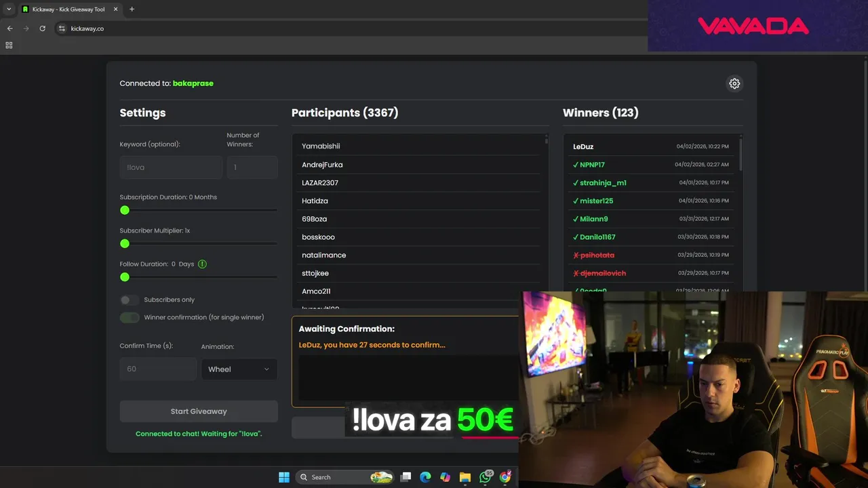This screenshot has height=488, width=868.
Task: Click winner NPNP17
Action: [x=592, y=165]
